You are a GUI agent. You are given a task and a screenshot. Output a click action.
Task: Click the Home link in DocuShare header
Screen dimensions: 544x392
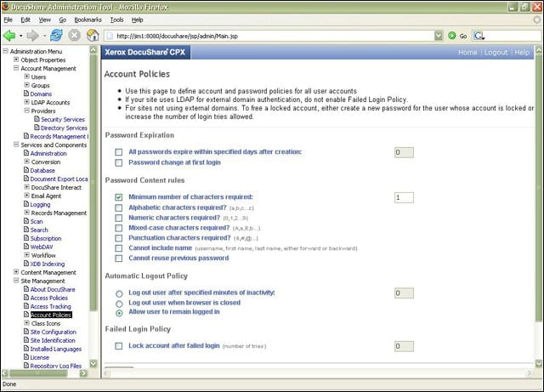tap(467, 52)
